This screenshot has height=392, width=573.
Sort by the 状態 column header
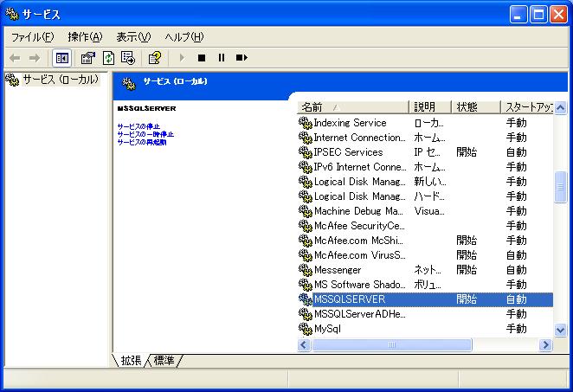pos(476,107)
